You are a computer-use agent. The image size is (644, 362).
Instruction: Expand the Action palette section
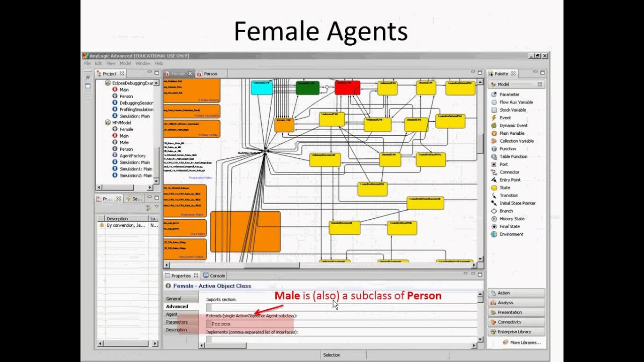coord(516,293)
